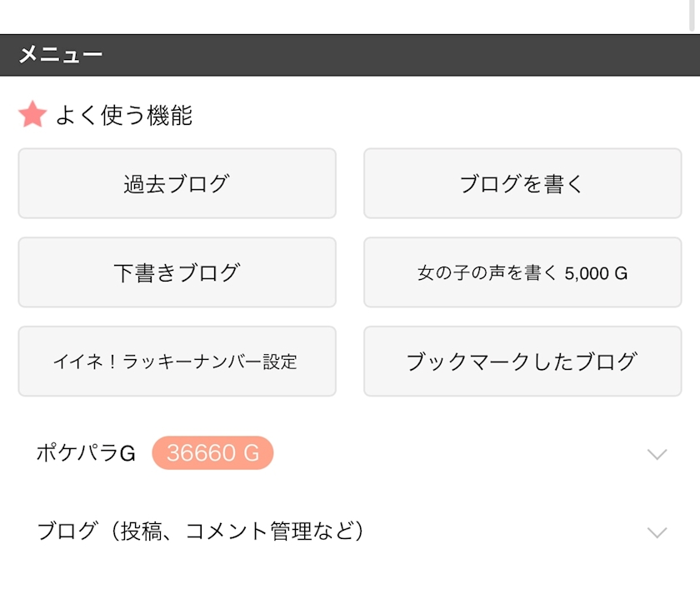Expand the ポケパラG section chevron
This screenshot has height=589, width=700.
point(657,454)
